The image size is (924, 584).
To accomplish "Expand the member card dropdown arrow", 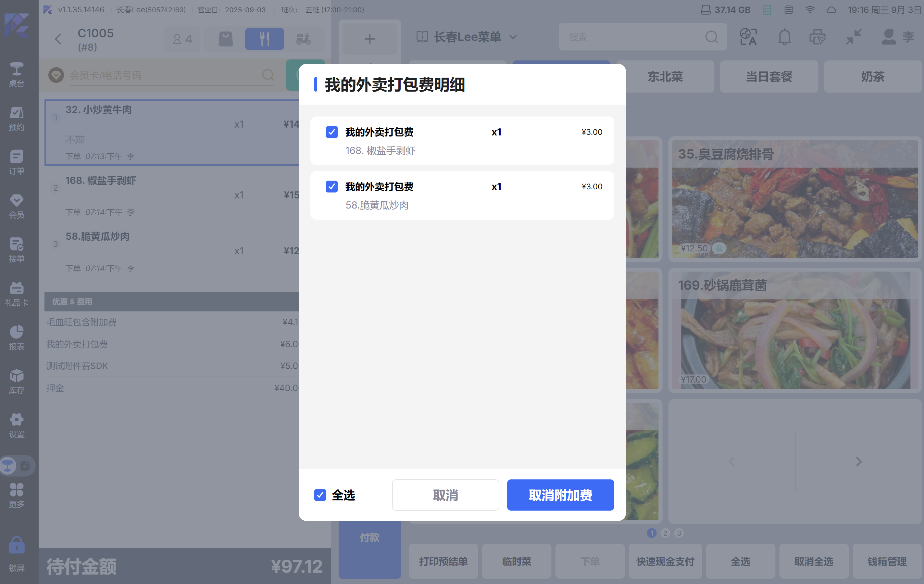I will pyautogui.click(x=56, y=75).
